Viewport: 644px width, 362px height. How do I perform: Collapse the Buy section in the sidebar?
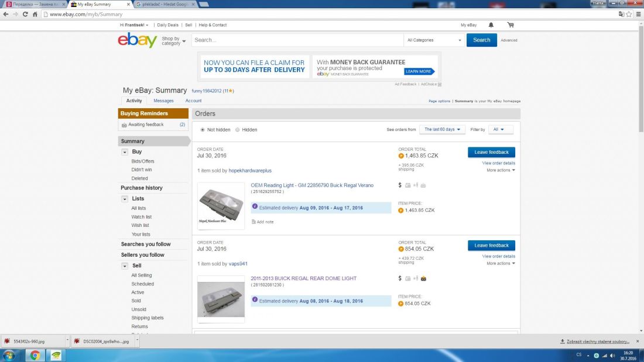(x=125, y=152)
